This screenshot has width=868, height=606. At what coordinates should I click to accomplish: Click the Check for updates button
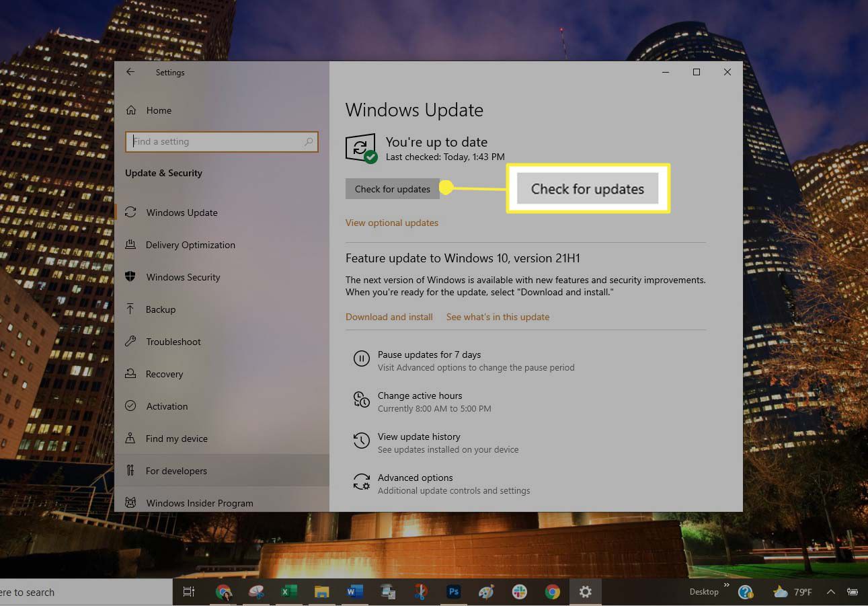[x=393, y=189]
